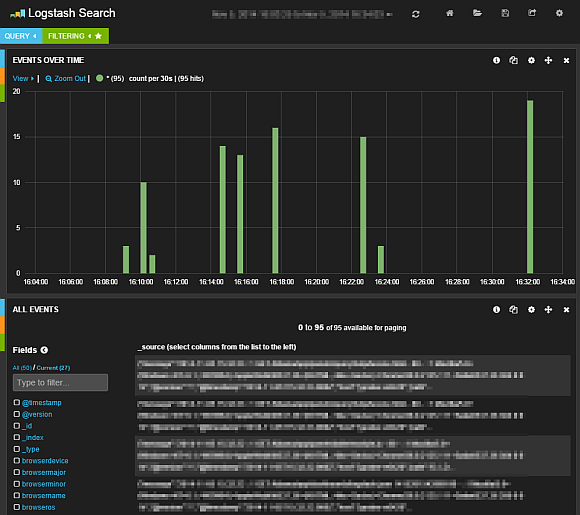Image resolution: width=580 pixels, height=515 pixels.
Task: Check the _id field checkbox
Action: pos(17,426)
